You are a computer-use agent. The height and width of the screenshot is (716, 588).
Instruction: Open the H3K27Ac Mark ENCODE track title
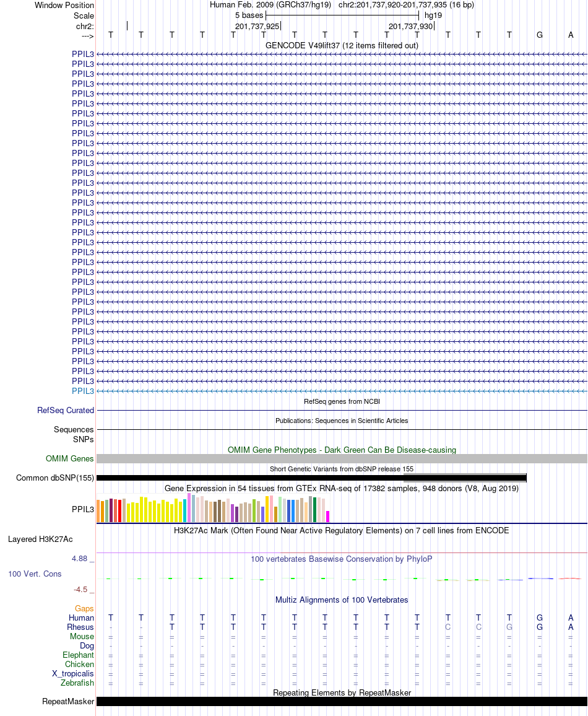pos(342,530)
